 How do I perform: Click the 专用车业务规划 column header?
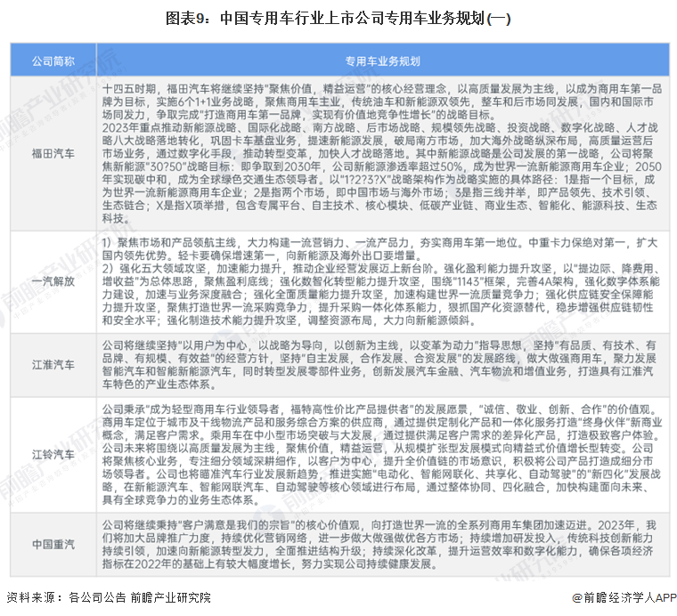(x=382, y=61)
